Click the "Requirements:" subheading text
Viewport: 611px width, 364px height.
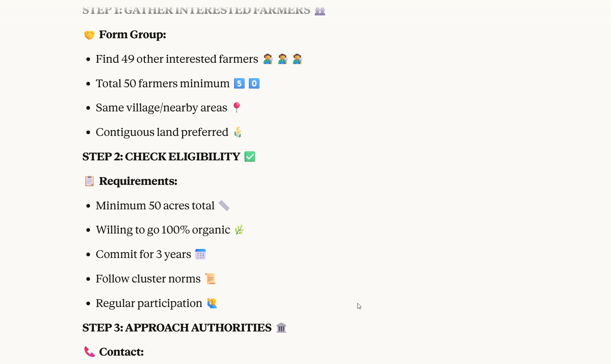[138, 181]
